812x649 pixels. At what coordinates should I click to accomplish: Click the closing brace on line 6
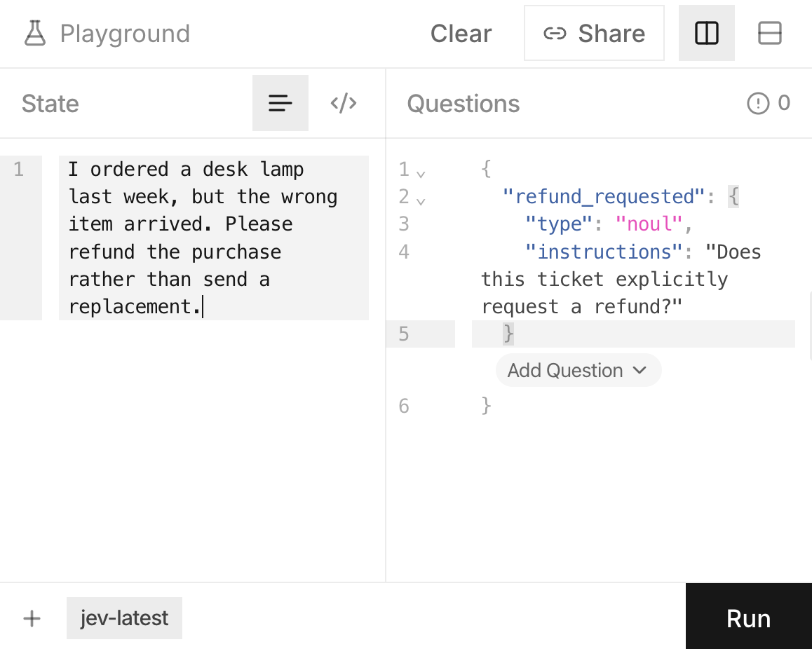pos(486,406)
